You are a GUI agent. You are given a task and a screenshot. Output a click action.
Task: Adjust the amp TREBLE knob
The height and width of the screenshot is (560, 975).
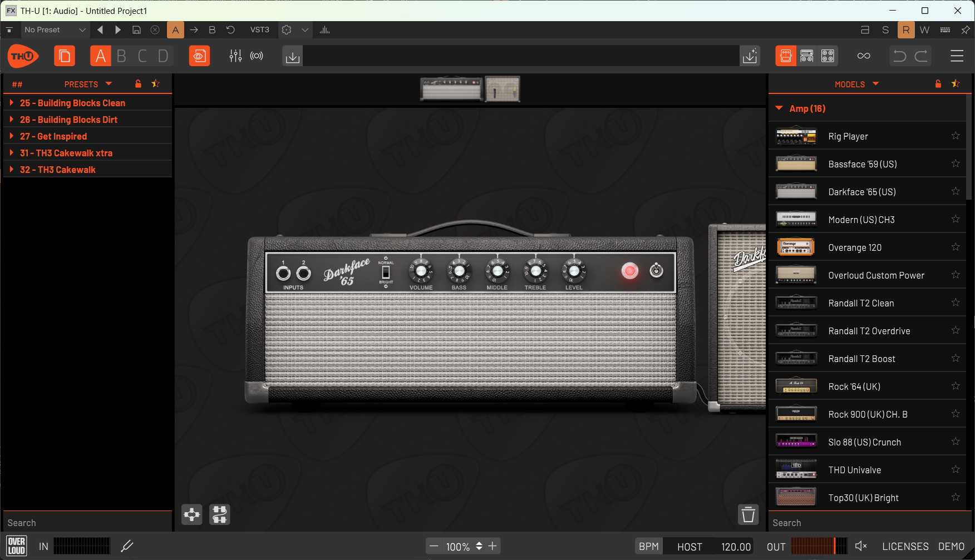coord(535,271)
